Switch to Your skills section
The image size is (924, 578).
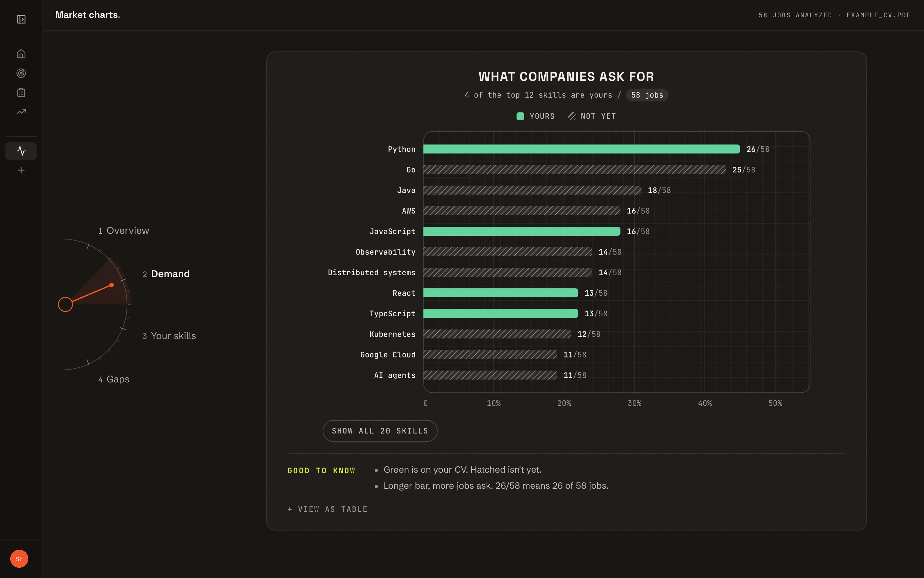169,336
